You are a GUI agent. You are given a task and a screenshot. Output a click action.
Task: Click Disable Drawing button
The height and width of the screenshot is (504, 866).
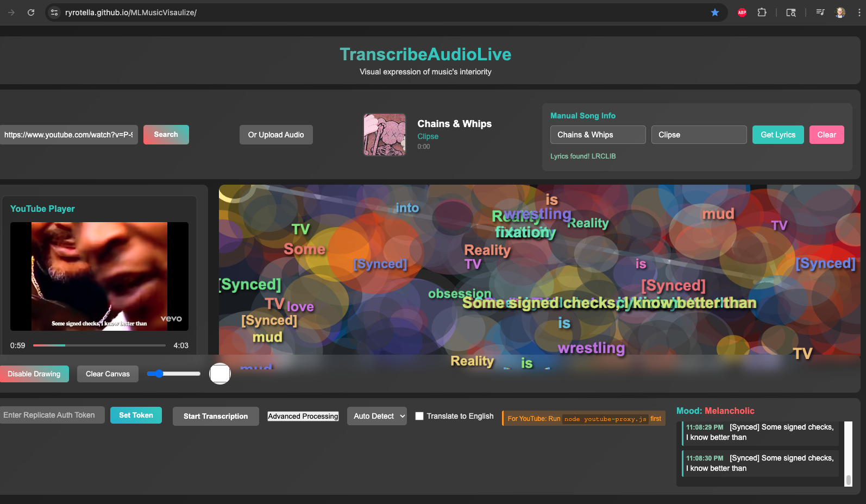[34, 374]
